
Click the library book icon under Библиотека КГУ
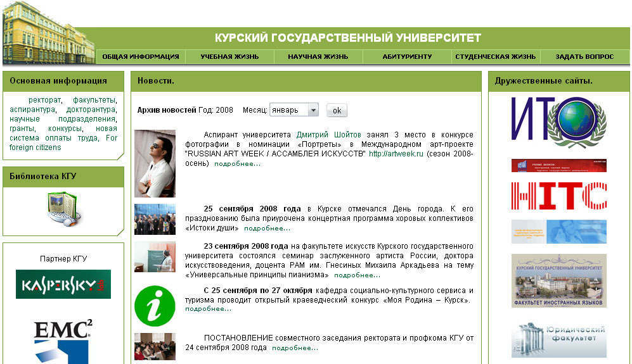point(63,210)
